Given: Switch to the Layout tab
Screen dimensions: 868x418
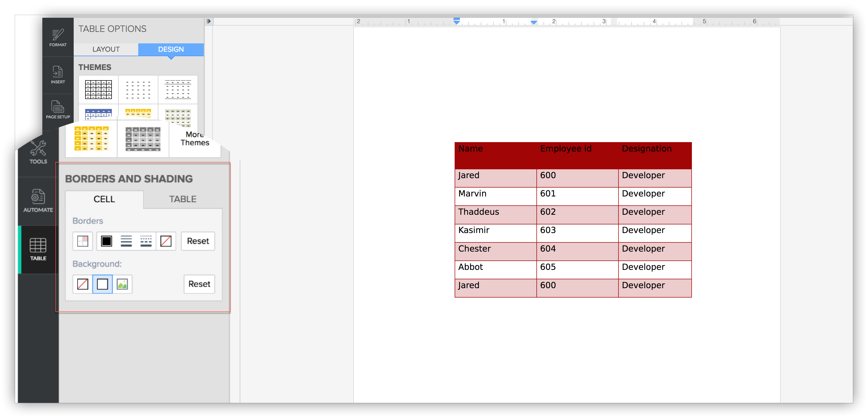Looking at the screenshot, I should 106,49.
